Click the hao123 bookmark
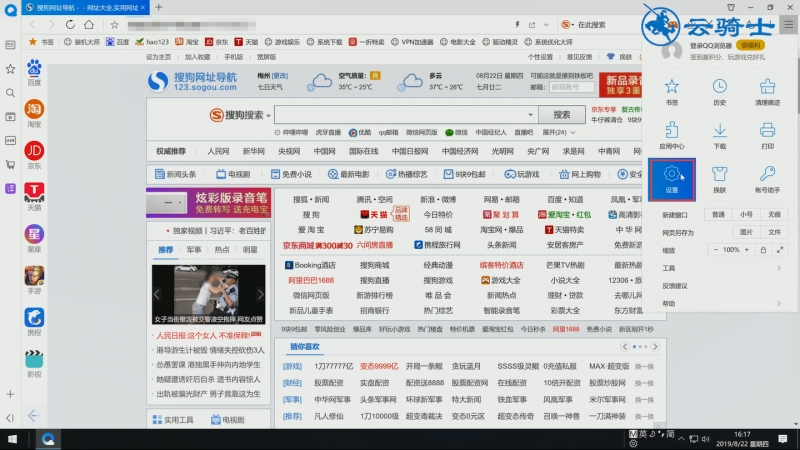The height and width of the screenshot is (450, 800). (x=152, y=42)
